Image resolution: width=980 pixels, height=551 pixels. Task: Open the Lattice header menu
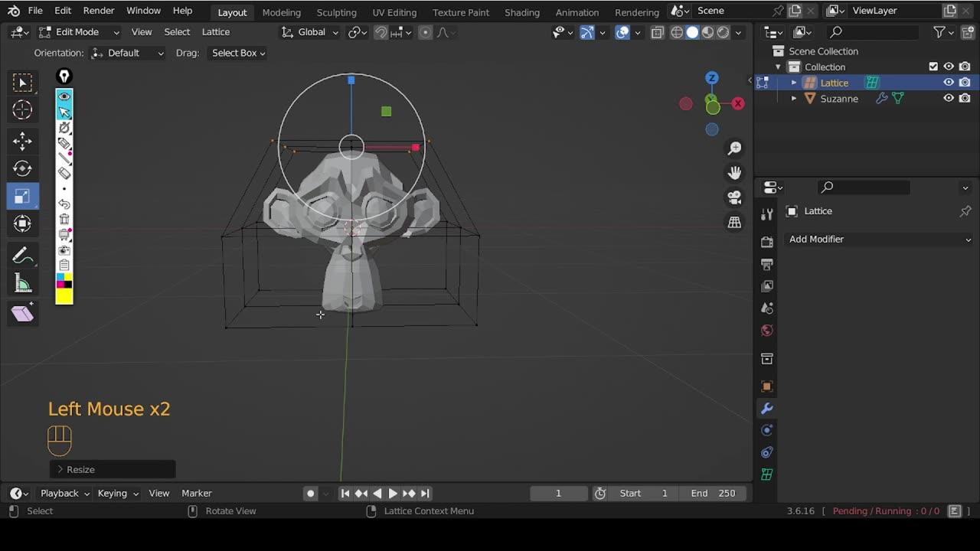pyautogui.click(x=215, y=32)
